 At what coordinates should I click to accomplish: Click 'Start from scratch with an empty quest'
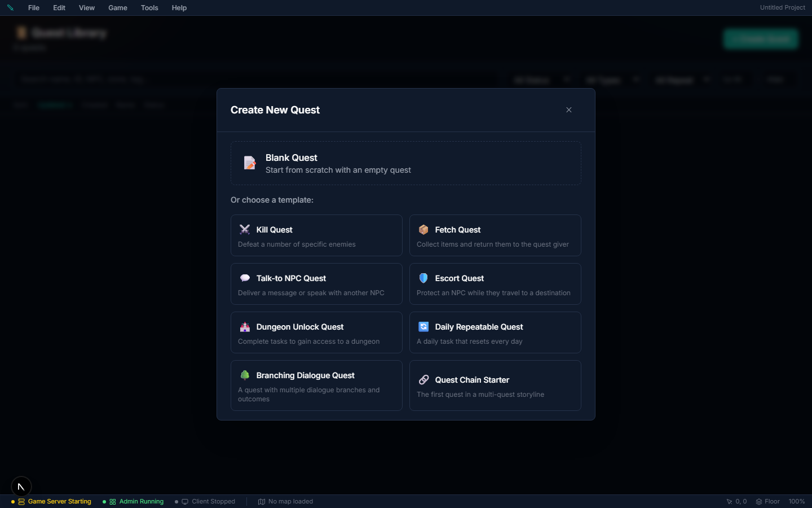pyautogui.click(x=338, y=170)
